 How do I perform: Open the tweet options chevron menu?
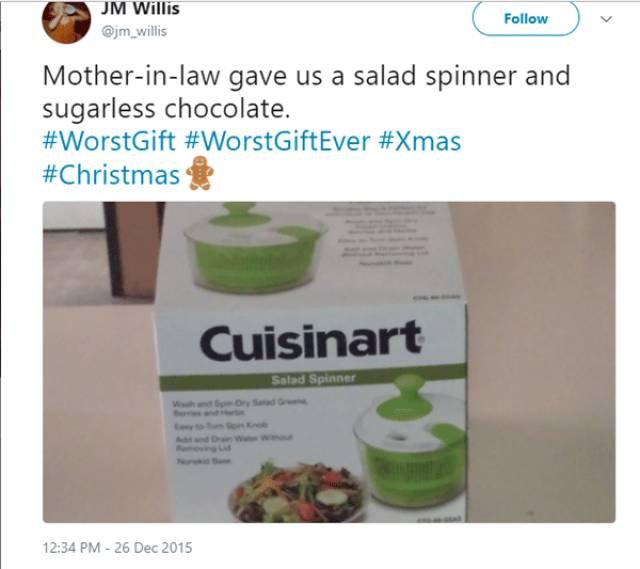pyautogui.click(x=606, y=19)
